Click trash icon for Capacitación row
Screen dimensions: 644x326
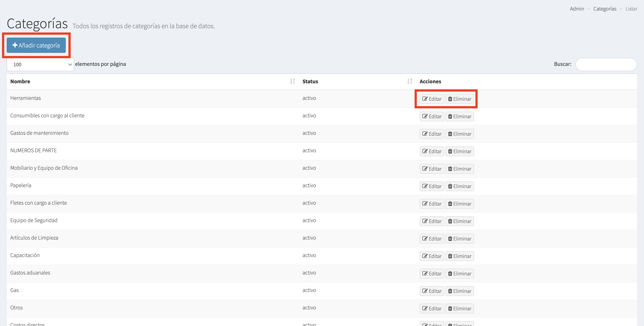pyautogui.click(x=450, y=256)
